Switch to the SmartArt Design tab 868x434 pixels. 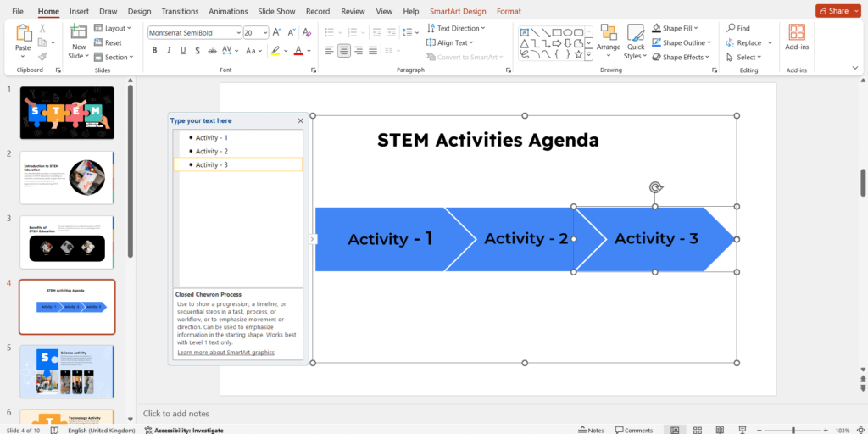point(458,11)
